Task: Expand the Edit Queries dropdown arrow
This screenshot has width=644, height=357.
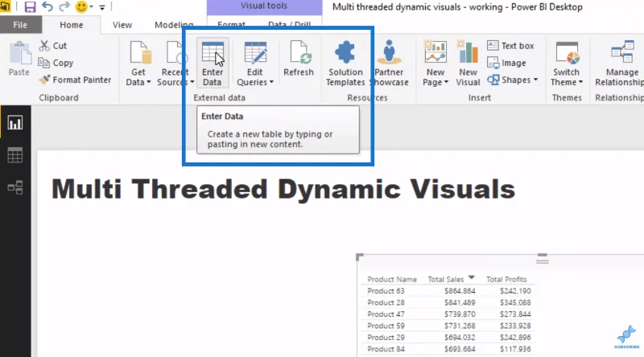Action: [x=271, y=82]
